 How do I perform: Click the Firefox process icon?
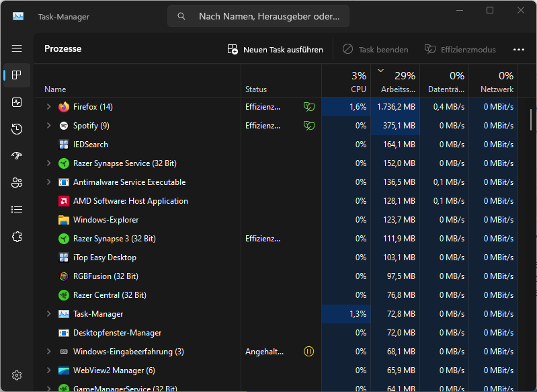[64, 107]
